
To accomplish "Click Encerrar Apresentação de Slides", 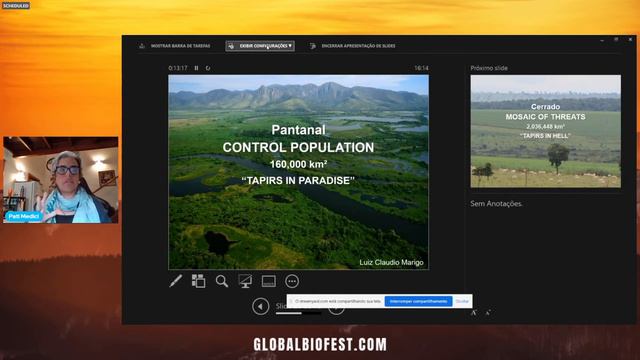I will tap(353, 46).
